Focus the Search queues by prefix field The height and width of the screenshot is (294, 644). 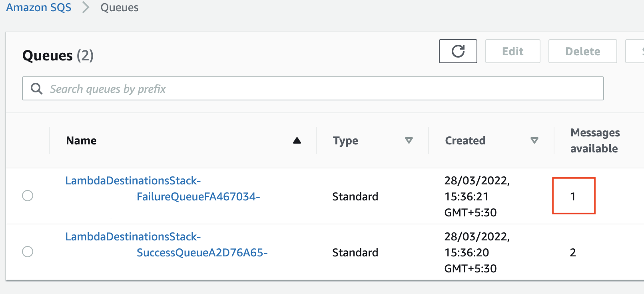point(313,88)
